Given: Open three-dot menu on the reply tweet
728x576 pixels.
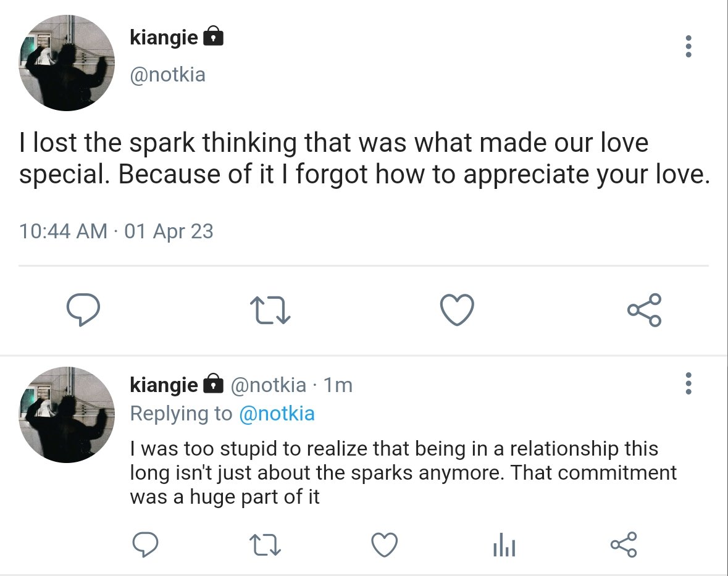Looking at the screenshot, I should pyautogui.click(x=688, y=383).
